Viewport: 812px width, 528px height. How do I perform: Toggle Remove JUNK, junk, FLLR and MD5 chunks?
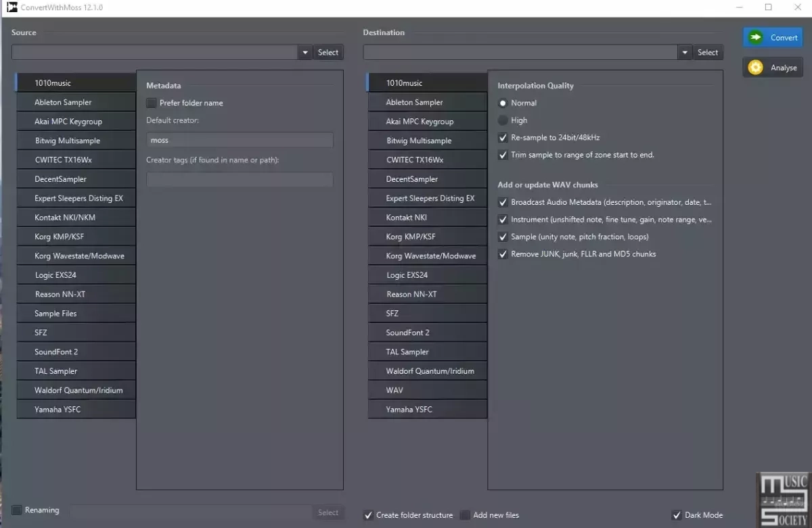[503, 254]
